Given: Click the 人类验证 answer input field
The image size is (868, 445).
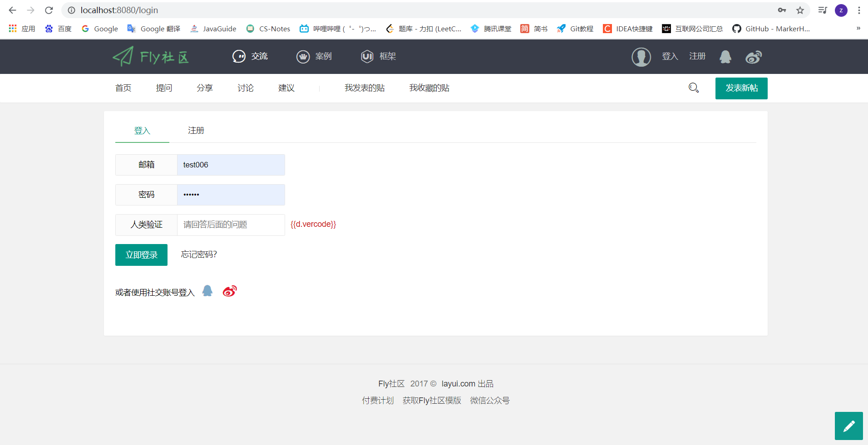Looking at the screenshot, I should point(231,225).
